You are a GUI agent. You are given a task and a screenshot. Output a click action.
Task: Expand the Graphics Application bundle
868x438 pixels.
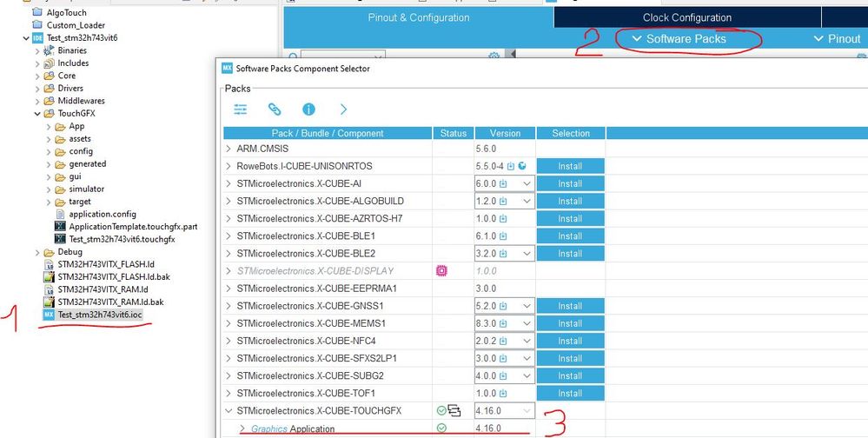[242, 428]
